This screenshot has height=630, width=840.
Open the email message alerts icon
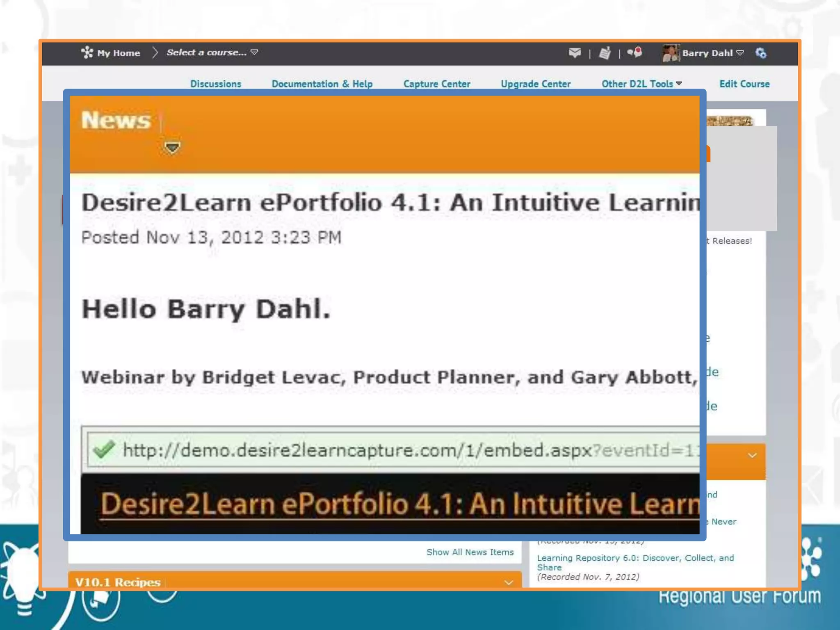coord(575,52)
